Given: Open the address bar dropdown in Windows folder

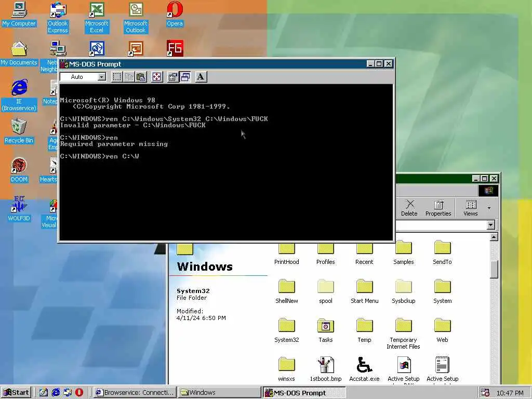Looking at the screenshot, I should (490, 225).
